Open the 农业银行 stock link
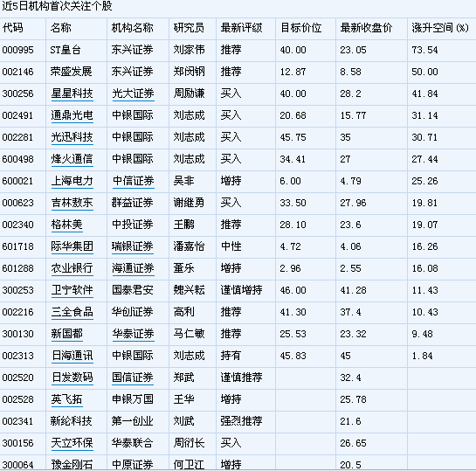Image resolution: width=476 pixels, height=471 pixels. [x=72, y=268]
